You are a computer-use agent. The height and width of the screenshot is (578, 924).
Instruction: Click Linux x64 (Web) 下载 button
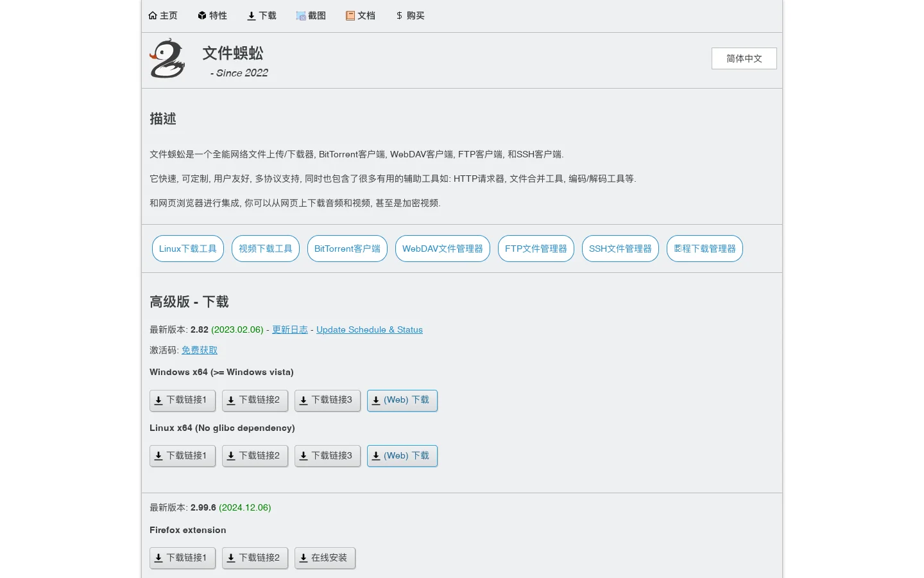(402, 456)
